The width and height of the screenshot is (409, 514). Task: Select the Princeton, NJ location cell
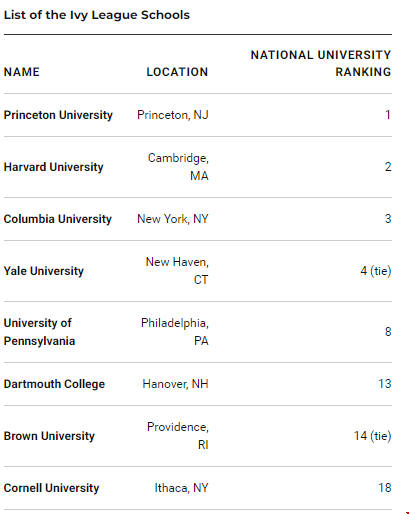point(173,115)
